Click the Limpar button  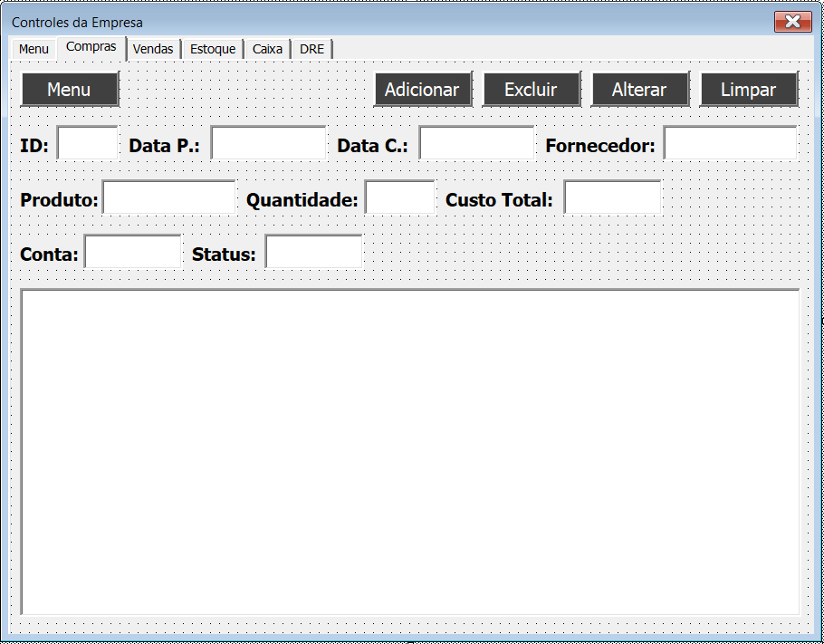(x=749, y=90)
